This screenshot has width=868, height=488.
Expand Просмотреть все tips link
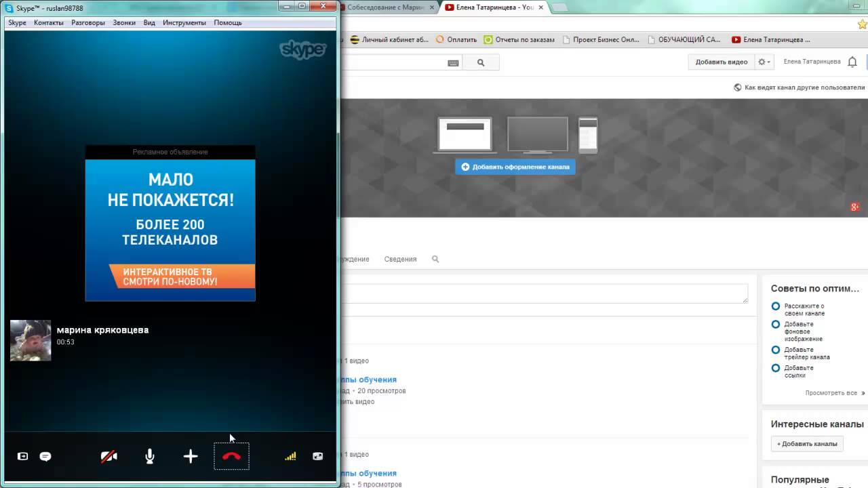[x=835, y=393]
